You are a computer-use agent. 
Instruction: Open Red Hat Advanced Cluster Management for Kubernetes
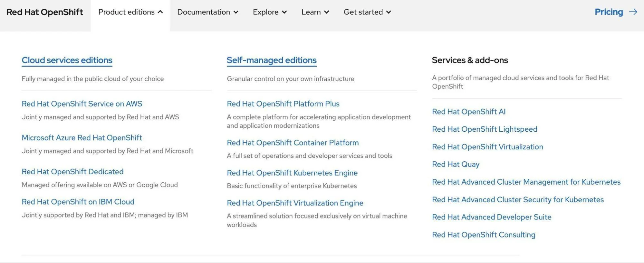point(526,182)
